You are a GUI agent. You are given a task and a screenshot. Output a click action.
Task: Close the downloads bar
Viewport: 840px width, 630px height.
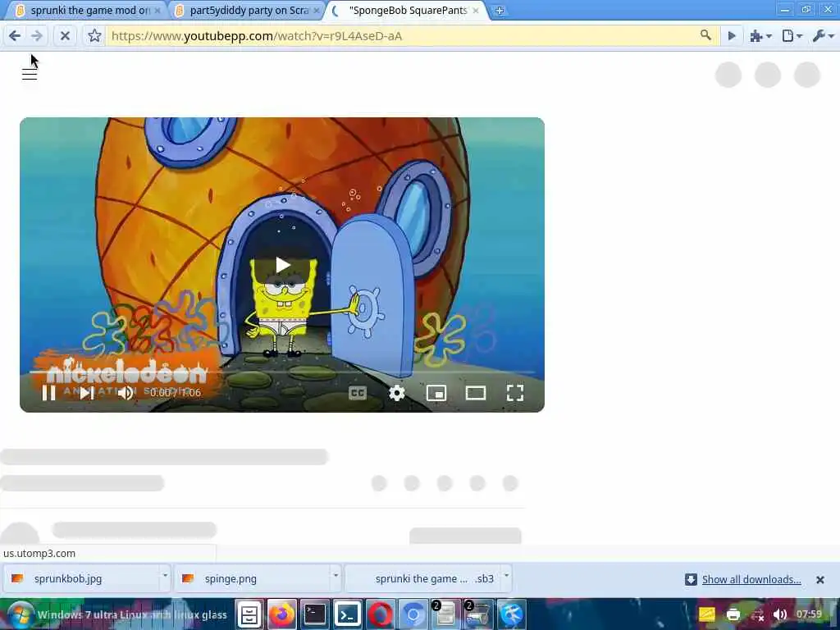pos(819,580)
